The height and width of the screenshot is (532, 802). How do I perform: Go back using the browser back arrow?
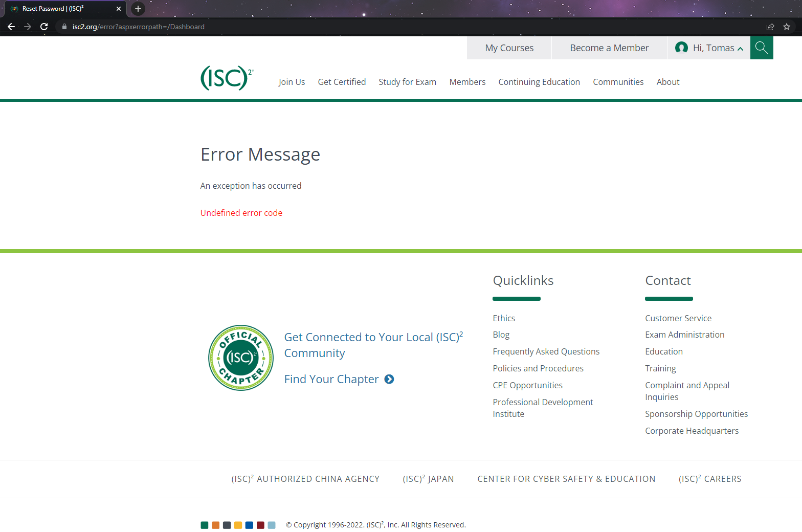(11, 27)
